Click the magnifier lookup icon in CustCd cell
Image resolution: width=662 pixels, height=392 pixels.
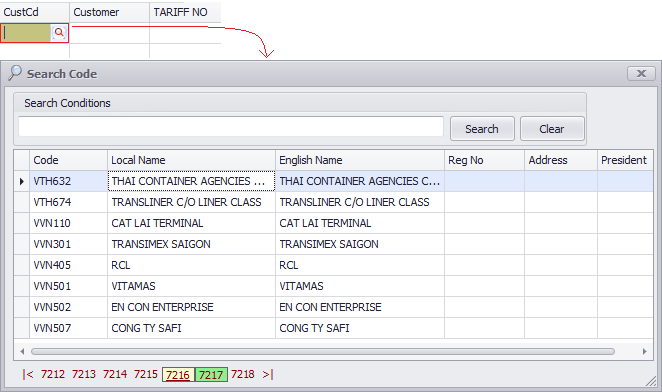pos(59,33)
